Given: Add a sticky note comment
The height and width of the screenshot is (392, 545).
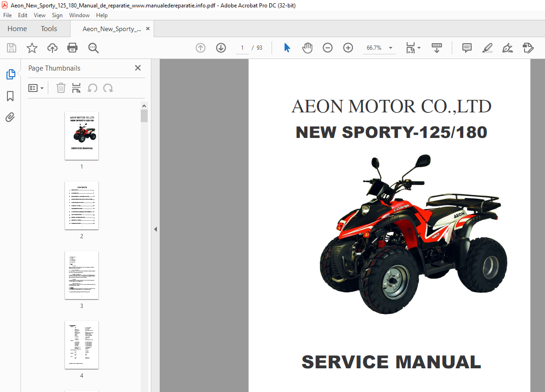Looking at the screenshot, I should 467,48.
